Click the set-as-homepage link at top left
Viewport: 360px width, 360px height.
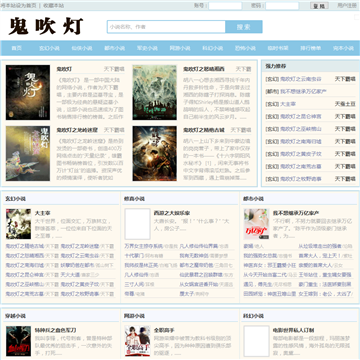pos(18,6)
